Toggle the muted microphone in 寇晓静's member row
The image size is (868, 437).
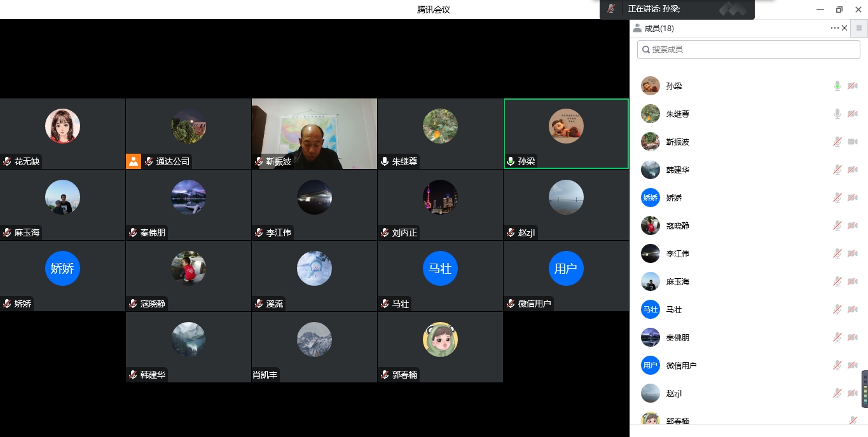click(837, 225)
